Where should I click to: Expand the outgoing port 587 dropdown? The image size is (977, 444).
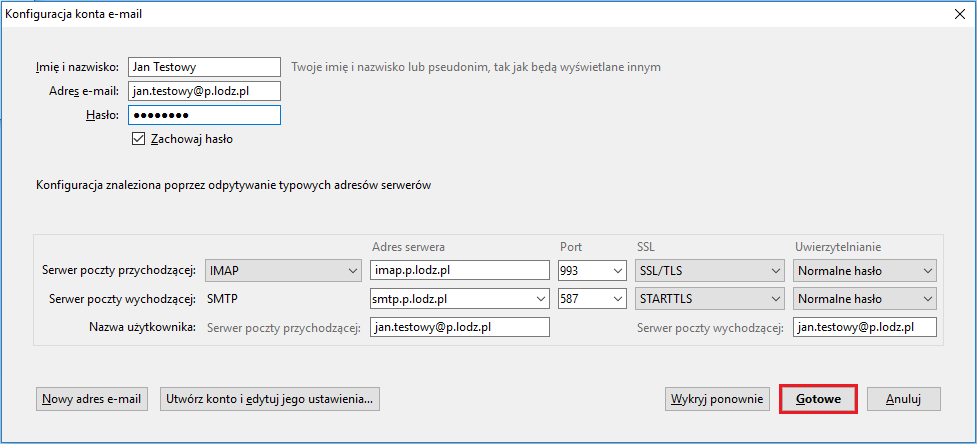pyautogui.click(x=591, y=298)
